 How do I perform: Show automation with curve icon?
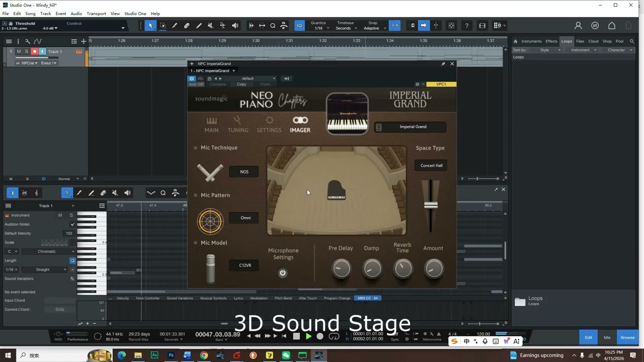(37, 41)
